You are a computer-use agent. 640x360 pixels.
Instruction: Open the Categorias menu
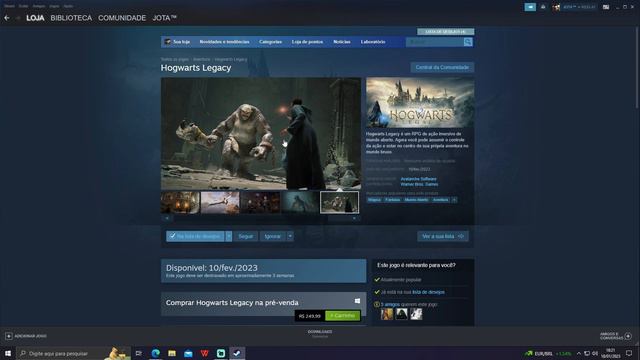tap(270, 42)
